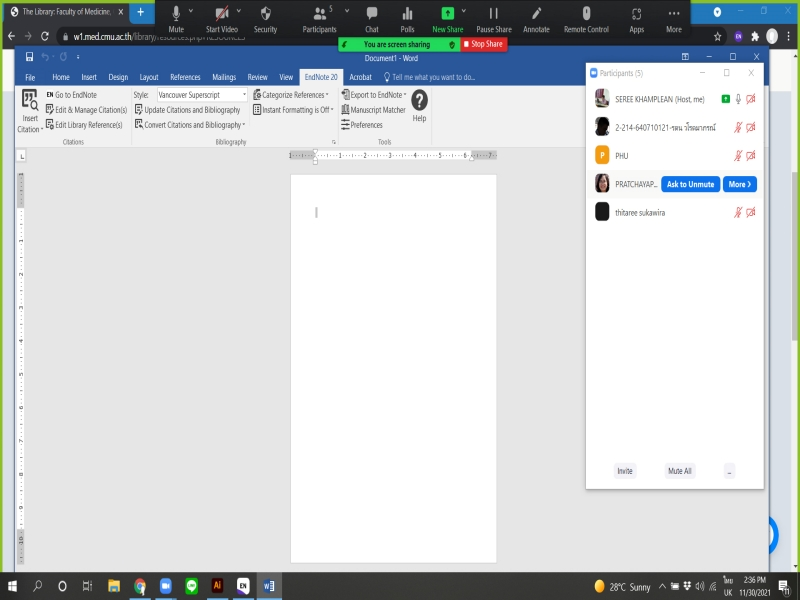Toggle Mute microphone in Zoom toolbar
Screen dimensions: 800x600
pyautogui.click(x=176, y=15)
